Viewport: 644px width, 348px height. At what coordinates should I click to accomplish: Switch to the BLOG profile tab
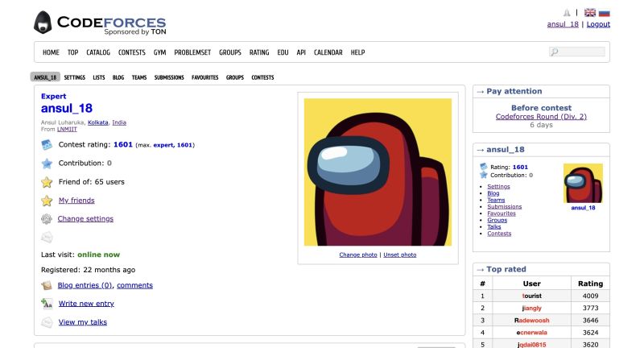pos(118,77)
